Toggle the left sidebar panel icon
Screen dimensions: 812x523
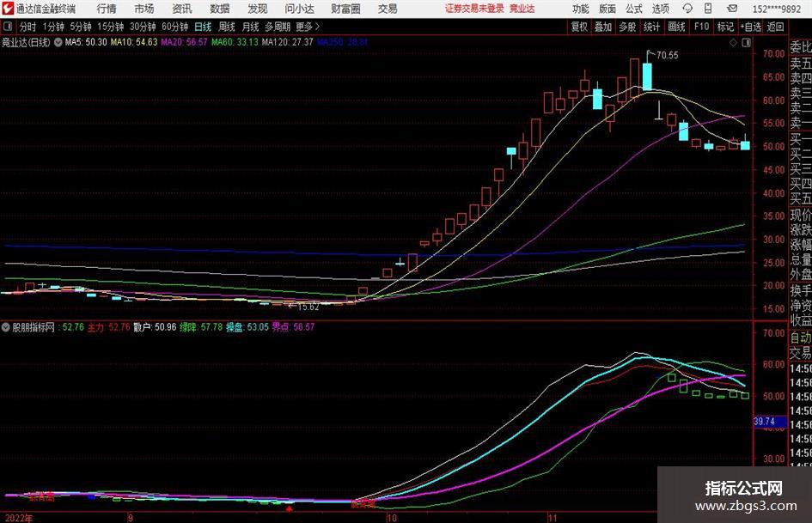tap(7, 27)
